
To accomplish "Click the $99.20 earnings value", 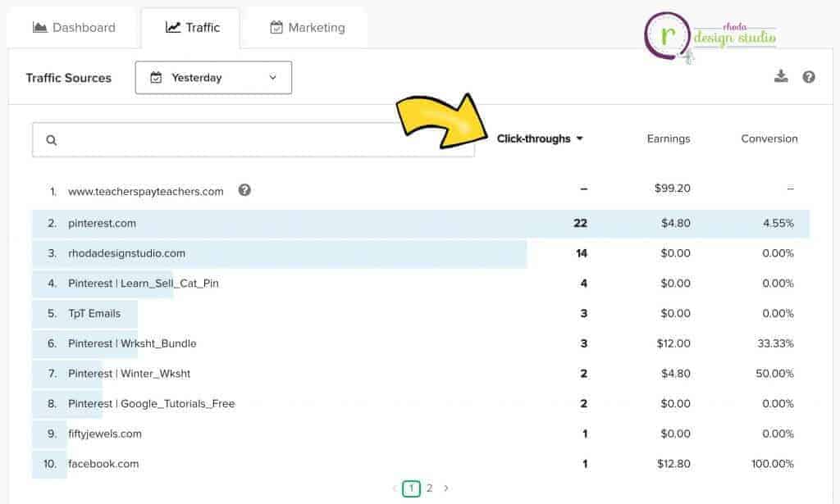I will click(x=673, y=188).
